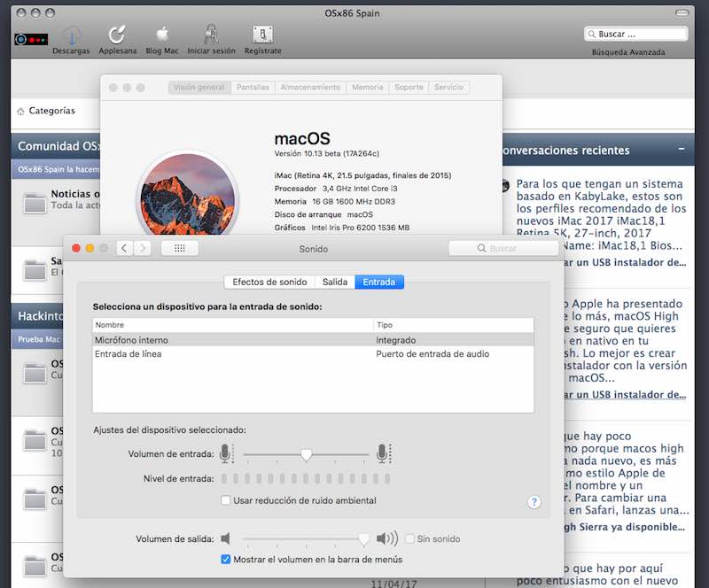Open Búsqueda Avanzada link
The width and height of the screenshot is (709, 588).
628,52
